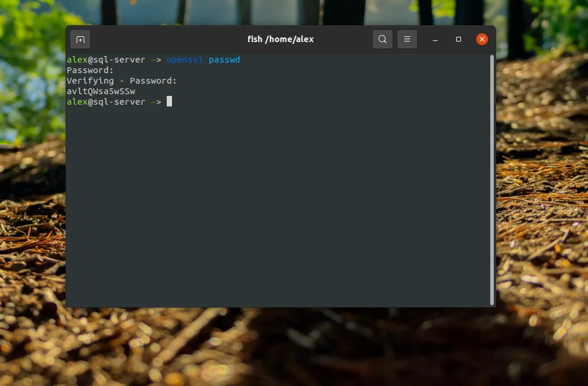Click the 'Password:' prompt line
Image resolution: width=588 pixels, height=386 pixels.
coord(89,70)
